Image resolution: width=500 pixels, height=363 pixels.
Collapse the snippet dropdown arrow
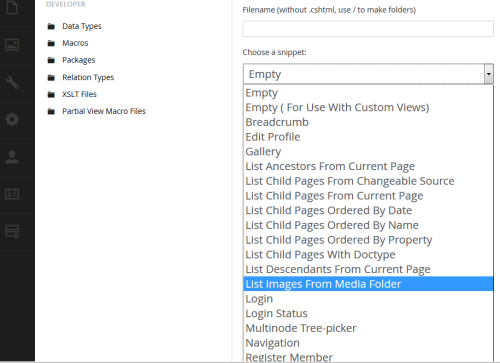coord(488,74)
